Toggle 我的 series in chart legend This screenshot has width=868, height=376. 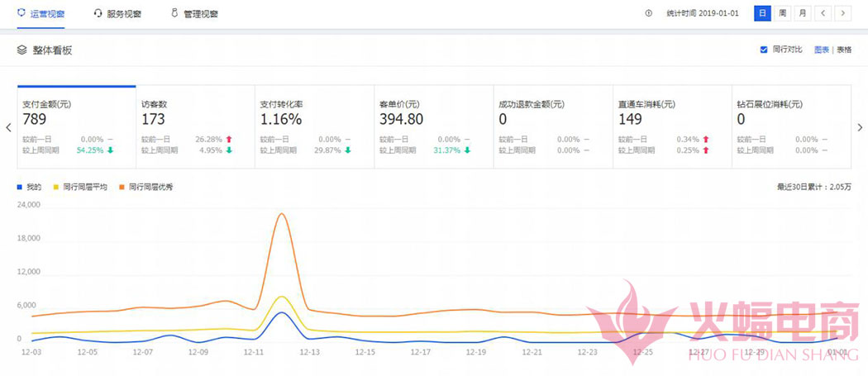pyautogui.click(x=30, y=188)
